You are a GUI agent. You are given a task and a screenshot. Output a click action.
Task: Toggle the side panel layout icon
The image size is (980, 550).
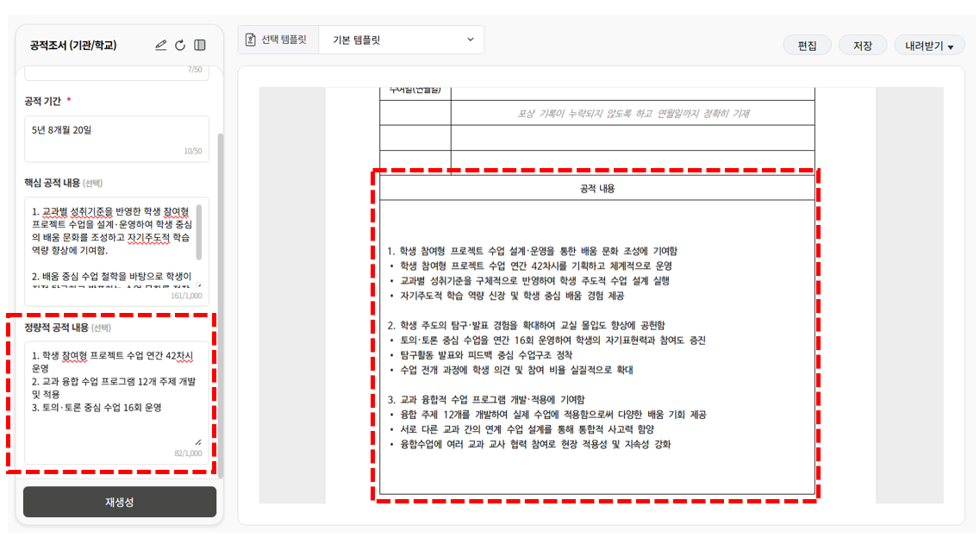(200, 45)
